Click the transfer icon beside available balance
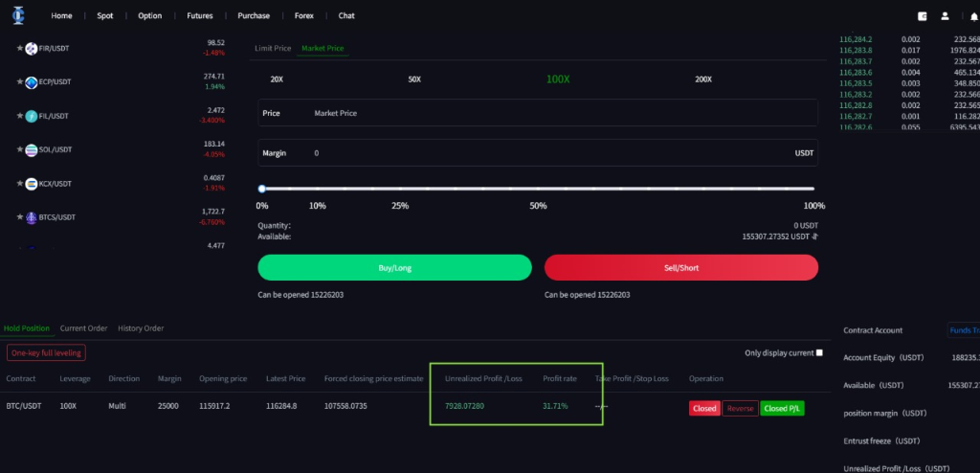The image size is (980, 473). (x=815, y=236)
